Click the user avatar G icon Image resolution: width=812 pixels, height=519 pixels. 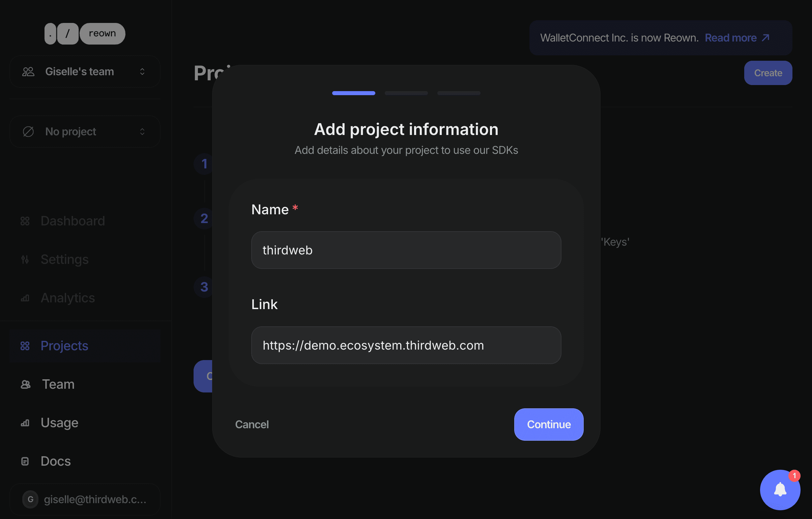30,499
